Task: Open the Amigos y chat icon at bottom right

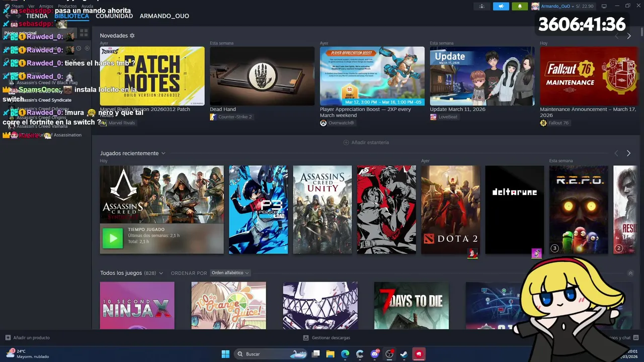Action: 636,337
